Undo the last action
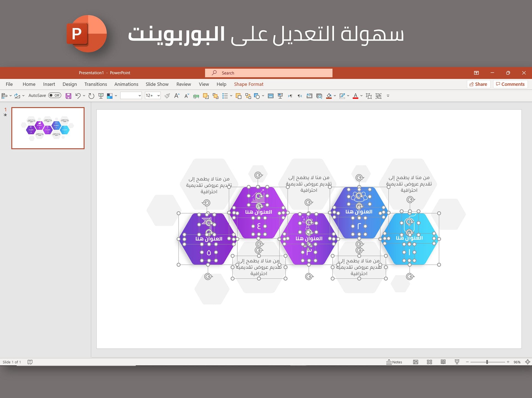The width and height of the screenshot is (532, 398). tap(78, 96)
